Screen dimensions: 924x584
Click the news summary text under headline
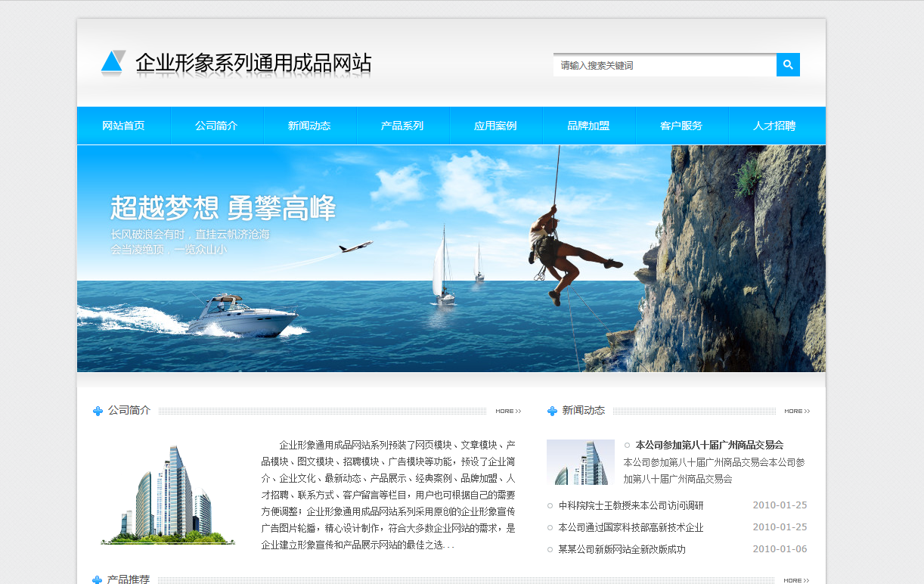[x=715, y=471]
